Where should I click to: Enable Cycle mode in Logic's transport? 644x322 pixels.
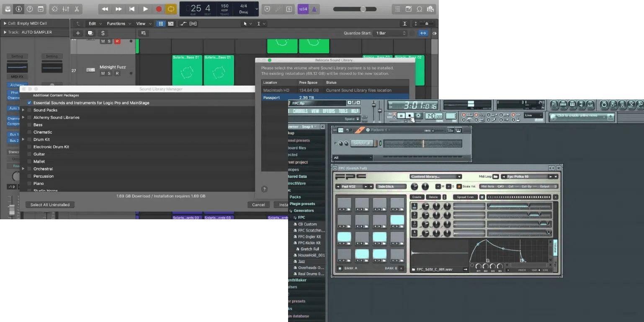coord(171,8)
